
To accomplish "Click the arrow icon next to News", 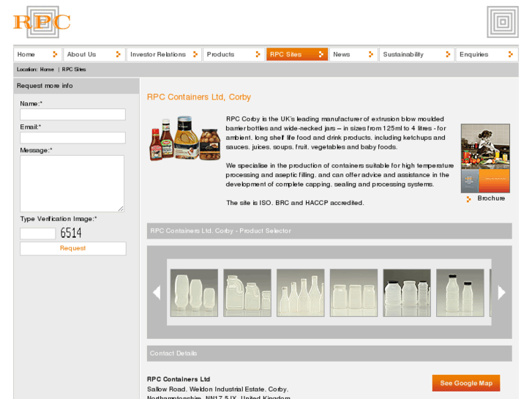I will 370,54.
